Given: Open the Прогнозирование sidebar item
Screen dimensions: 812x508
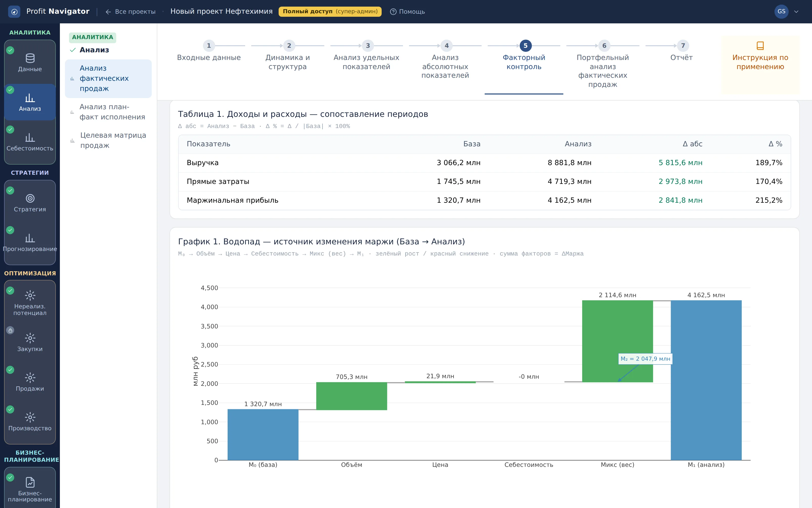Looking at the screenshot, I should click(30, 243).
